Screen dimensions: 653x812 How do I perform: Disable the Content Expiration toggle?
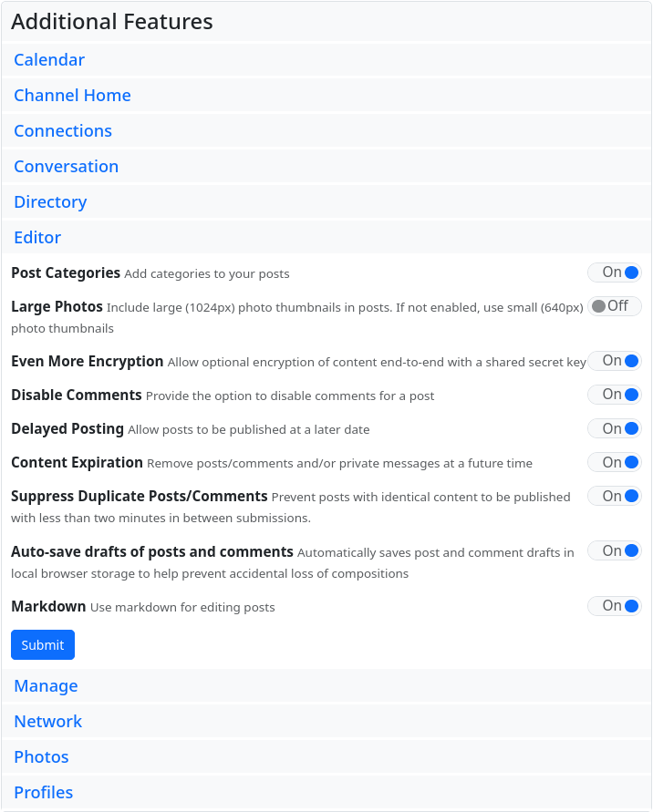point(614,462)
